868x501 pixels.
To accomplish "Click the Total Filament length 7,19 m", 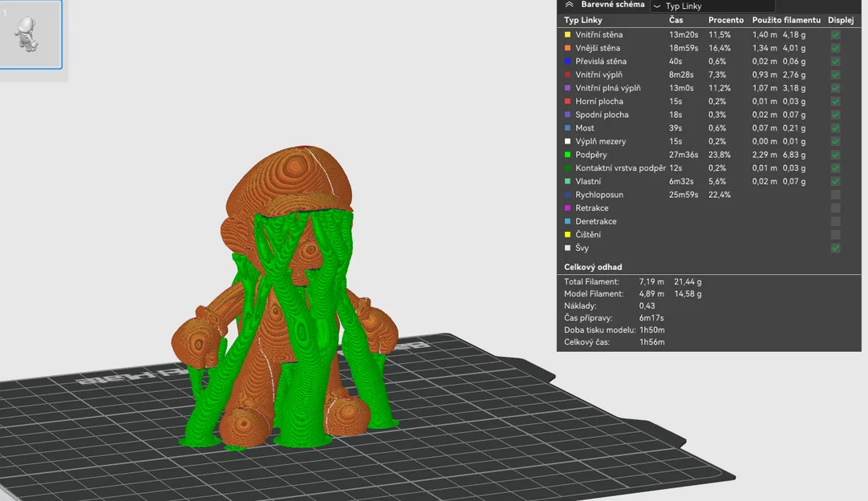I will (x=651, y=281).
